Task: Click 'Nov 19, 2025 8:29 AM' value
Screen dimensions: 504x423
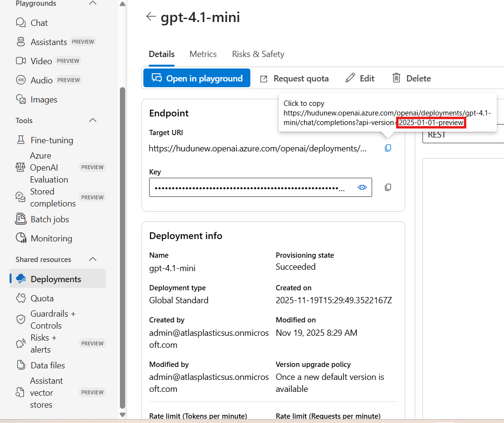Action: [316, 332]
